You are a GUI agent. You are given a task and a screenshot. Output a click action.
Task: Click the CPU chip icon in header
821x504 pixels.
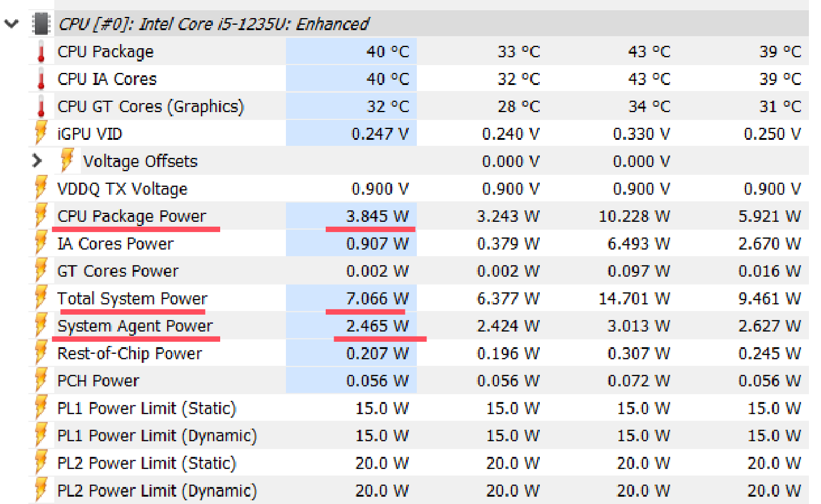pyautogui.click(x=42, y=24)
